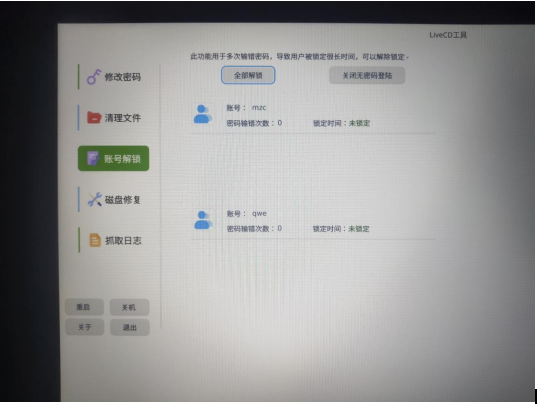540x404 pixels.
Task: Click the 账号解锁 document lock icon
Action: coord(93,158)
